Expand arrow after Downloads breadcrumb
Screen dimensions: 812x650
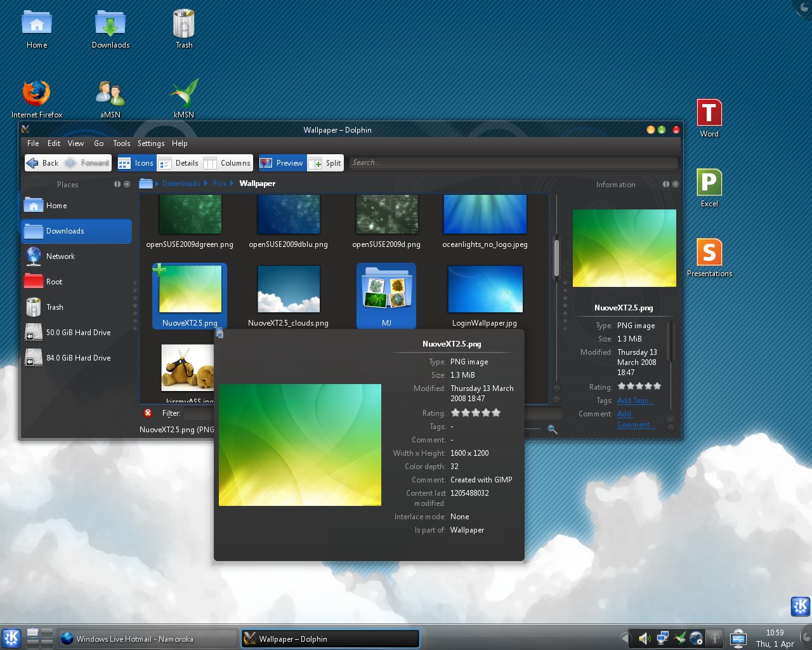point(206,183)
